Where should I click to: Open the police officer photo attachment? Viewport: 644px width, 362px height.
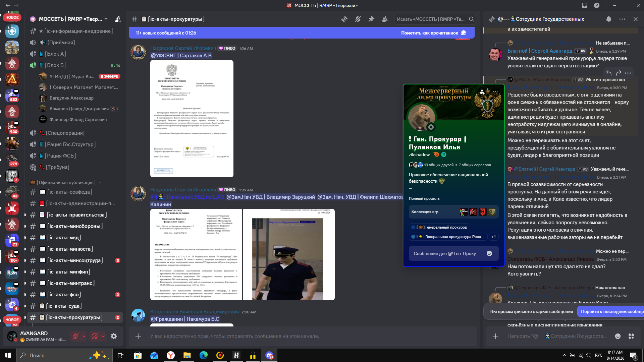coord(289,254)
